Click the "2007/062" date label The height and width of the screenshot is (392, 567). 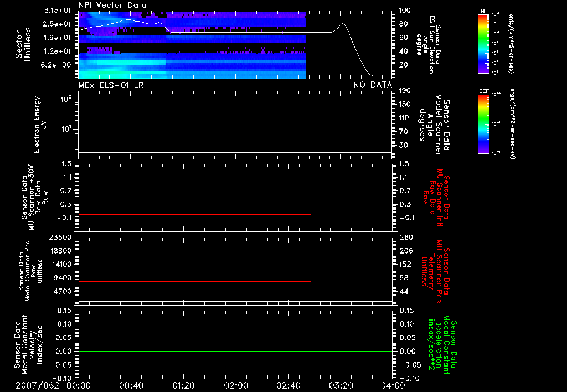37,385
